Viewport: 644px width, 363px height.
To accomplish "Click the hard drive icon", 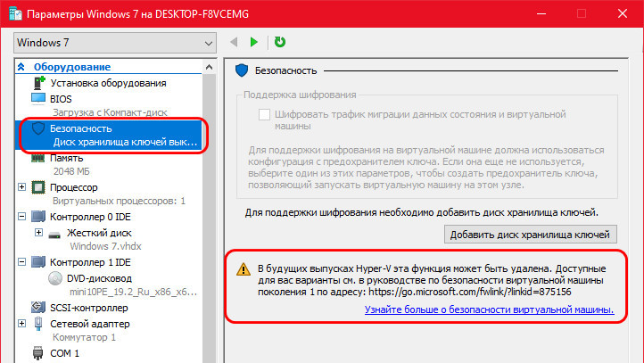I will point(54,235).
